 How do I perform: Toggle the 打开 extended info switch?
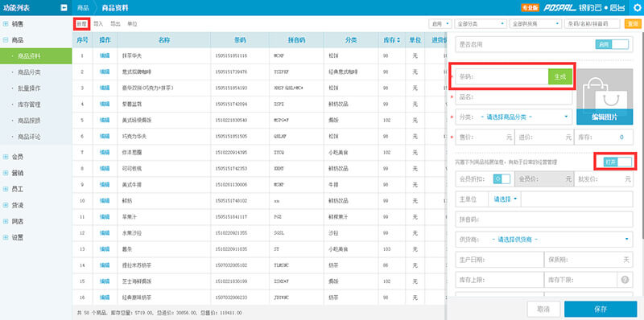(x=617, y=162)
